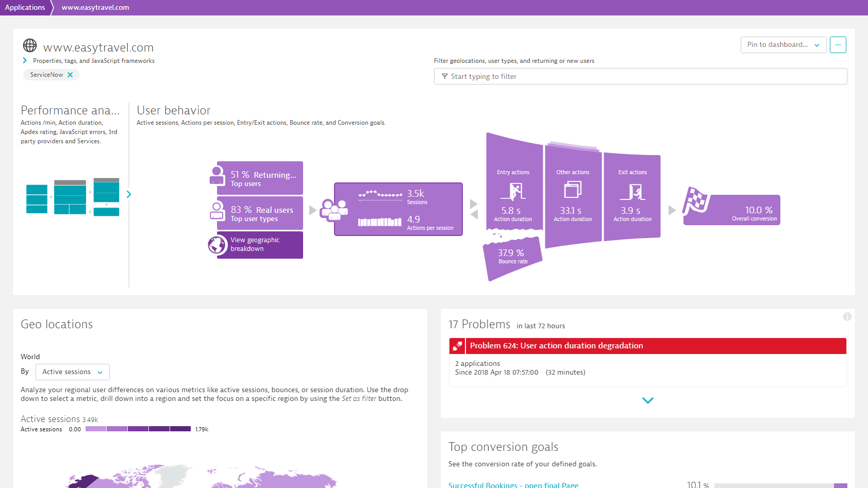Click the globe icon for geographic breakdown
868x488 pixels.
[218, 245]
